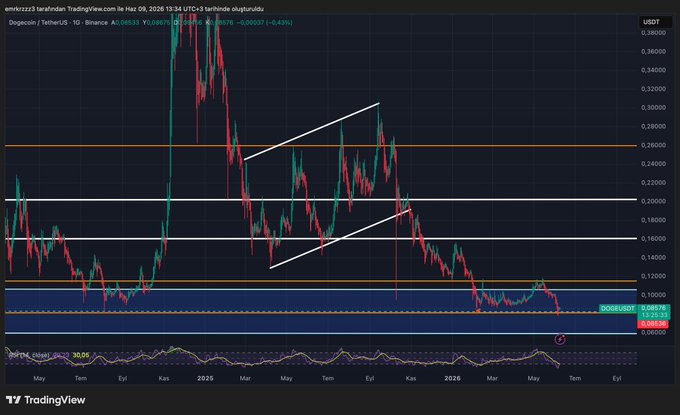Click the 0,22000 price axis label
Viewport: 680px width, 415px height.
point(653,183)
